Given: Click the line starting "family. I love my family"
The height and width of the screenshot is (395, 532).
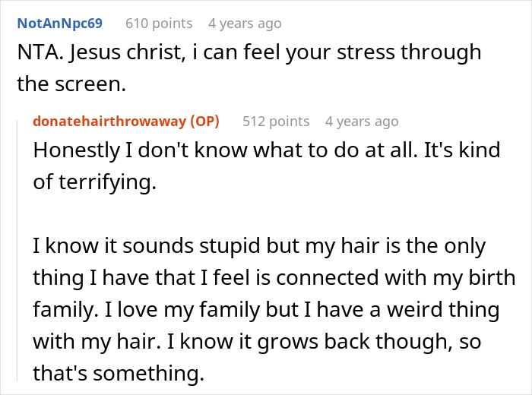Looking at the screenshot, I should [266, 311].
